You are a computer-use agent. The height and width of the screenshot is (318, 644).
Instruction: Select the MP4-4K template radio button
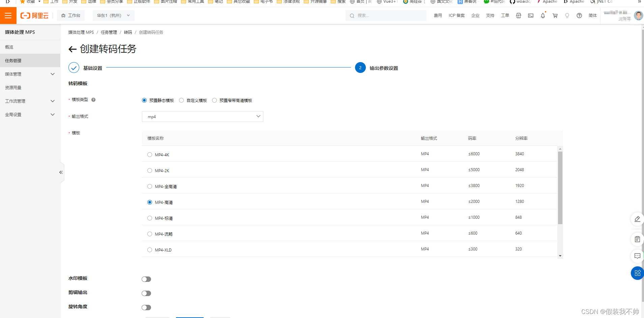pos(149,155)
